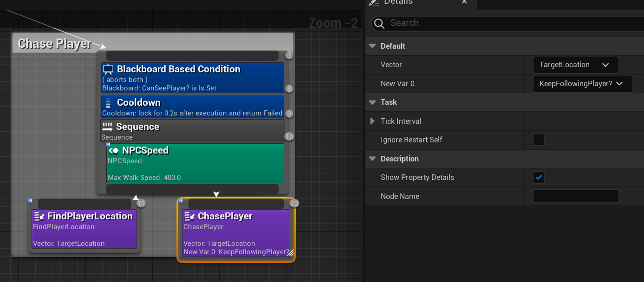644x282 pixels.
Task: Click the Cooldown decorator icon
Action: click(108, 103)
